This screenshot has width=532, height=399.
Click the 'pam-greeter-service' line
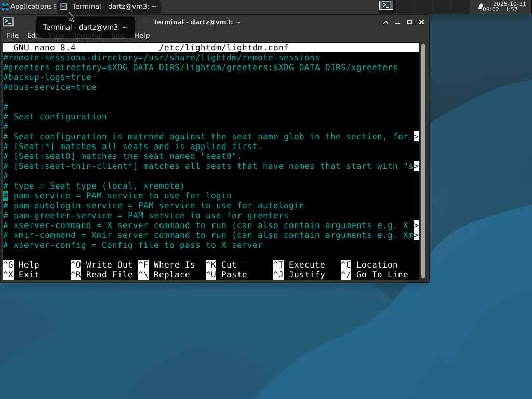[x=145, y=215]
